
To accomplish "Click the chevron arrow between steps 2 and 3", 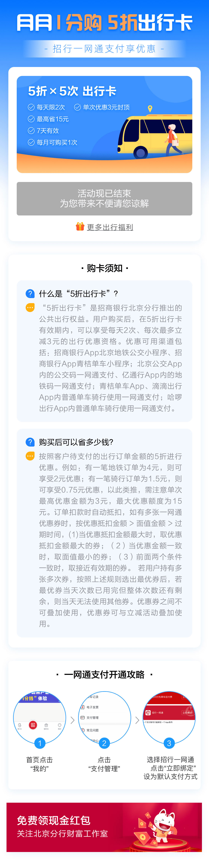I will (137, 720).
